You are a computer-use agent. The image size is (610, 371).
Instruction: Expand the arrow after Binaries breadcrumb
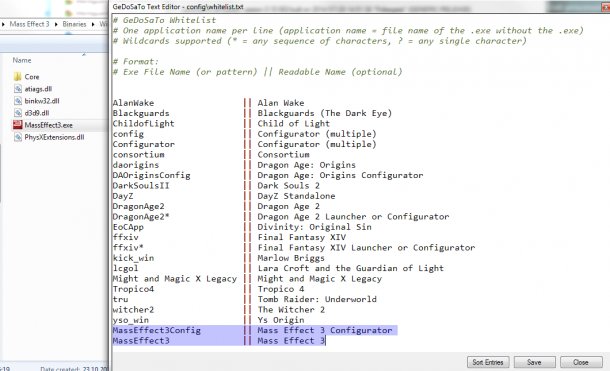[93, 24]
